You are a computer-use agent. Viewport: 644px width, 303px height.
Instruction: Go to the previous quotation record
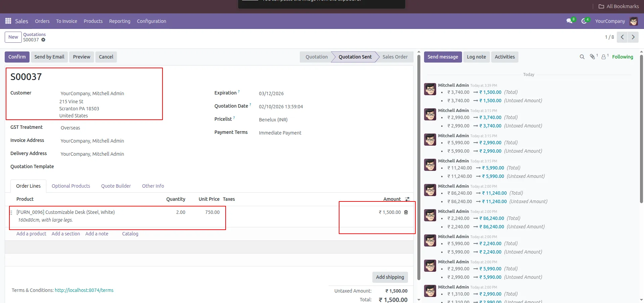pos(622,37)
